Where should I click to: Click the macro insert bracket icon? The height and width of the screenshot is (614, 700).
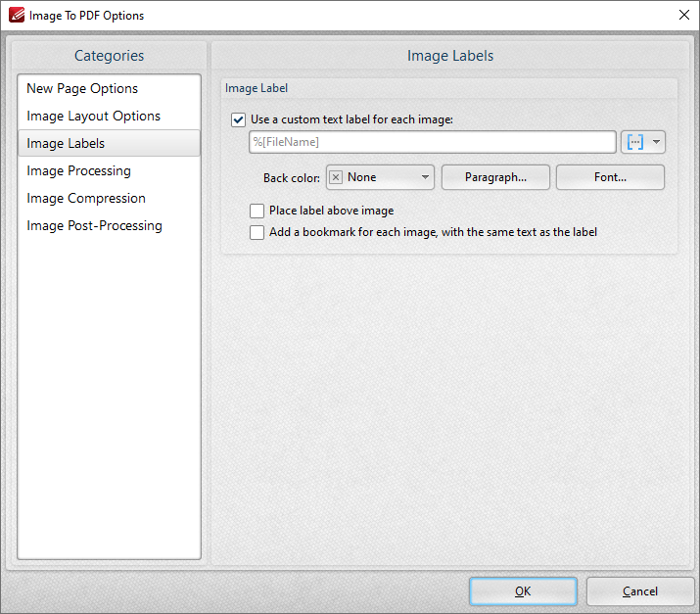tap(634, 142)
